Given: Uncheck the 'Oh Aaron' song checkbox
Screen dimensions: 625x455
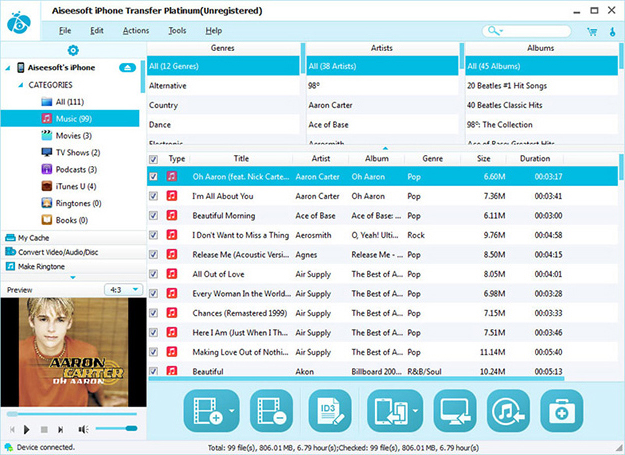Looking at the screenshot, I should [x=153, y=176].
